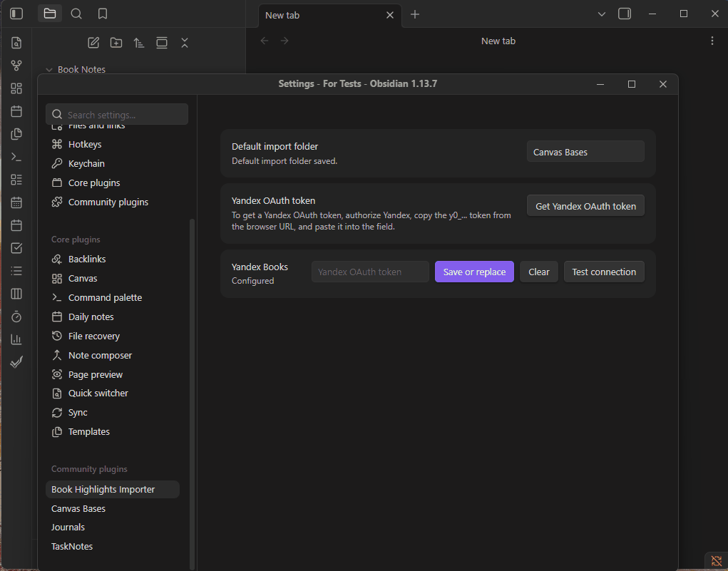This screenshot has height=571, width=728.
Task: Open command palette ribbon icon
Action: point(16,157)
